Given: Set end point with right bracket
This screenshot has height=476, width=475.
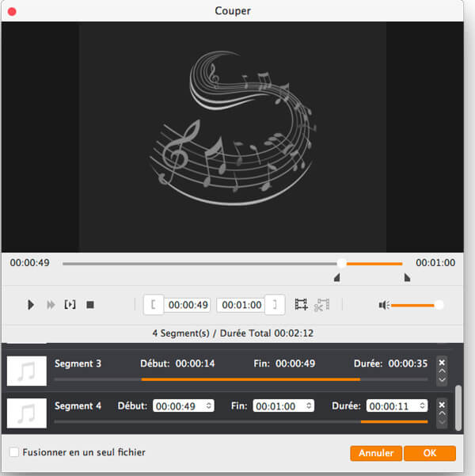Looking at the screenshot, I should [x=275, y=305].
